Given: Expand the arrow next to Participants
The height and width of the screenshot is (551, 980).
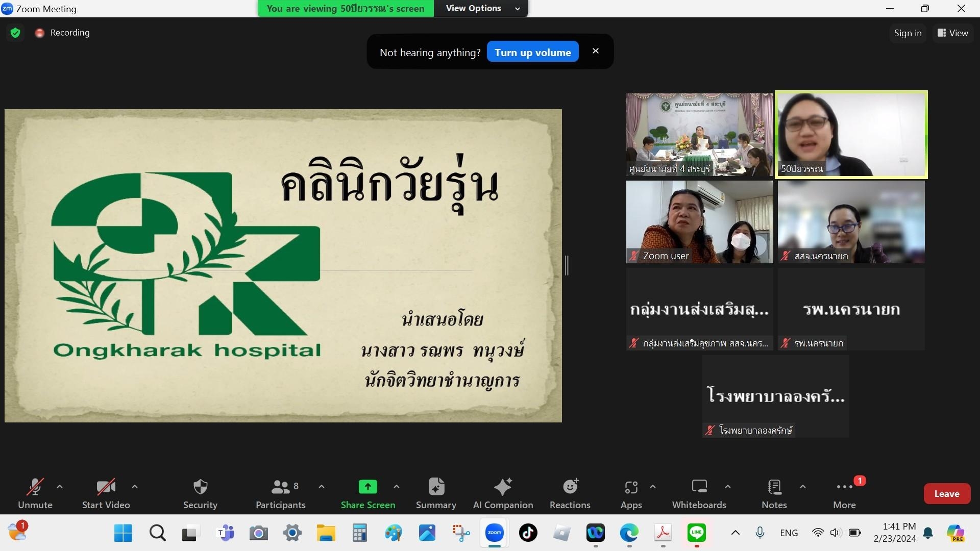Looking at the screenshot, I should click(x=322, y=487).
